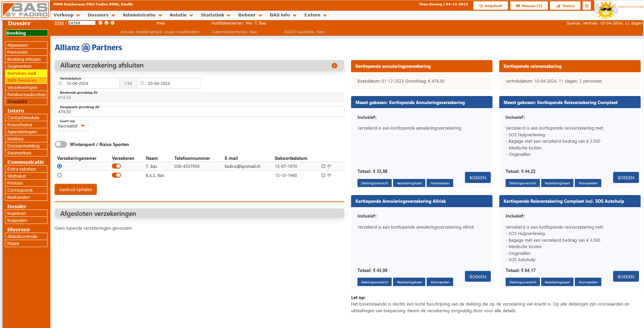Click the 9998 office number link
This screenshot has width=644, height=328.
(59, 23)
